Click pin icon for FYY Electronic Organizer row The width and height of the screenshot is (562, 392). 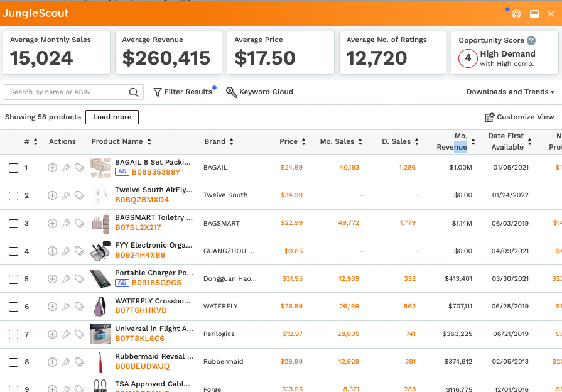[66, 251]
